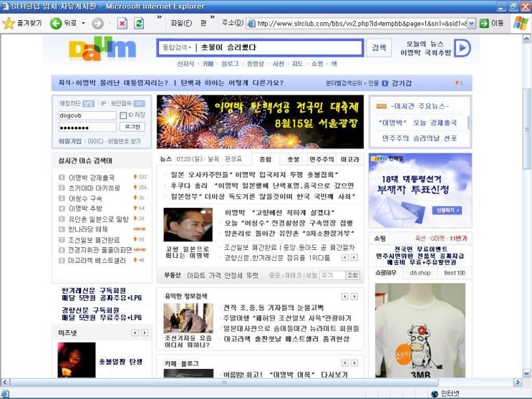Click the 검색 search button
Viewport: 532px width, 399px height.
click(x=379, y=47)
